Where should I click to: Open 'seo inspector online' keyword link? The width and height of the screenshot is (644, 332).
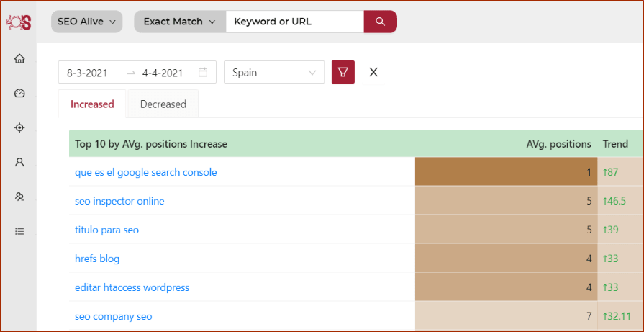(x=119, y=201)
